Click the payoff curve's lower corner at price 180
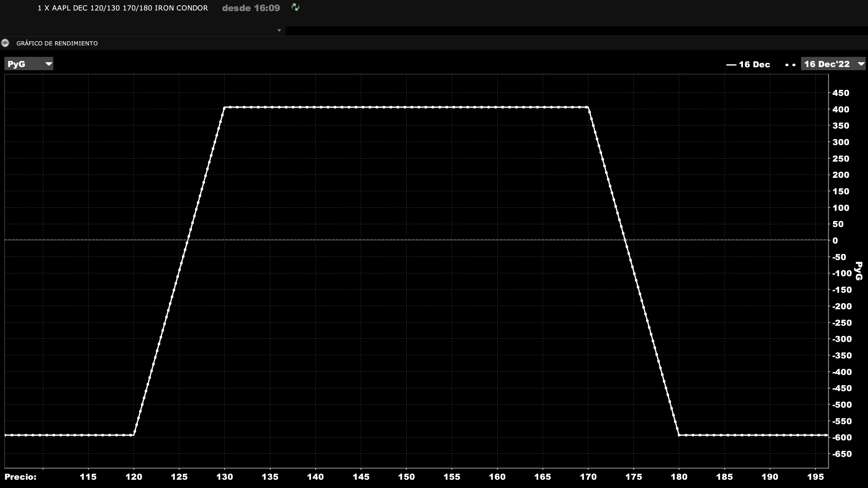 pos(679,435)
